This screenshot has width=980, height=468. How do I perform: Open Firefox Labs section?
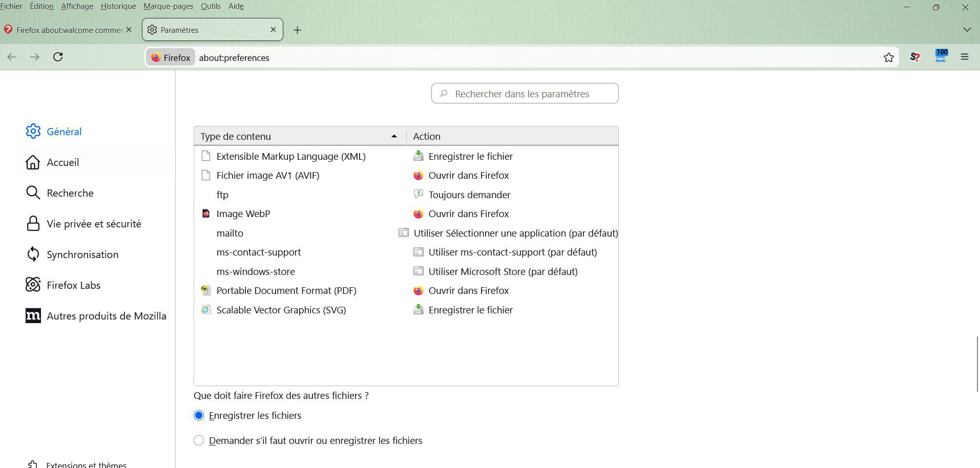coord(73,285)
